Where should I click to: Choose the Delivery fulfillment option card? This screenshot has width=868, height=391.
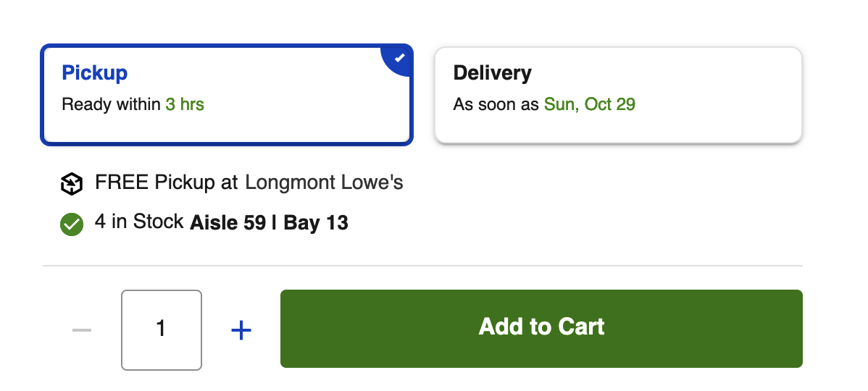click(618, 95)
